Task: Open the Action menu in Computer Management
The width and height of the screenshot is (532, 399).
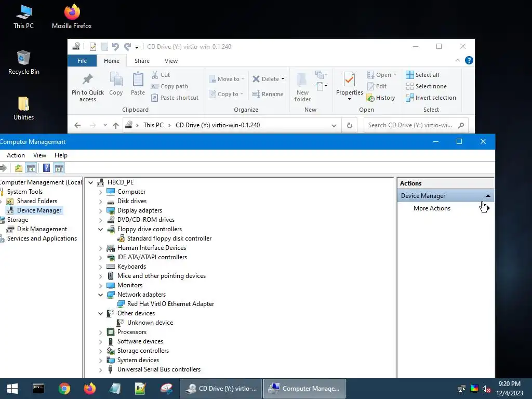Action: (16, 155)
